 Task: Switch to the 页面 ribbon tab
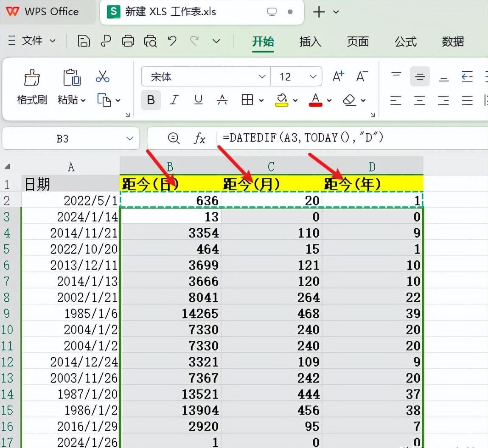click(x=358, y=42)
